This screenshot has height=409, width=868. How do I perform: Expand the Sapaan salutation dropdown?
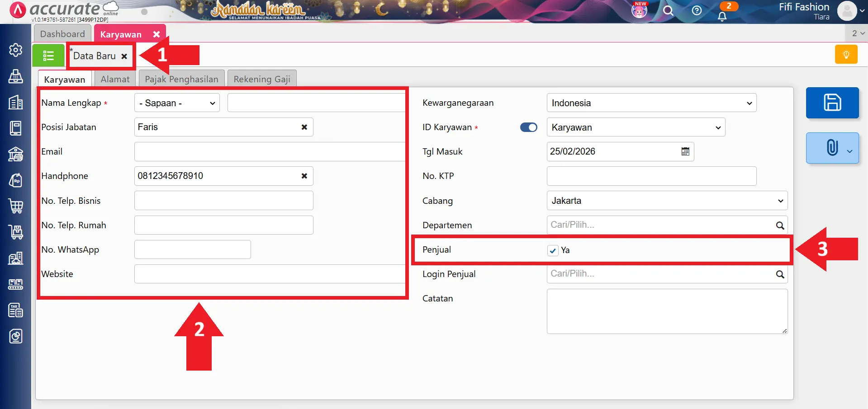(177, 103)
